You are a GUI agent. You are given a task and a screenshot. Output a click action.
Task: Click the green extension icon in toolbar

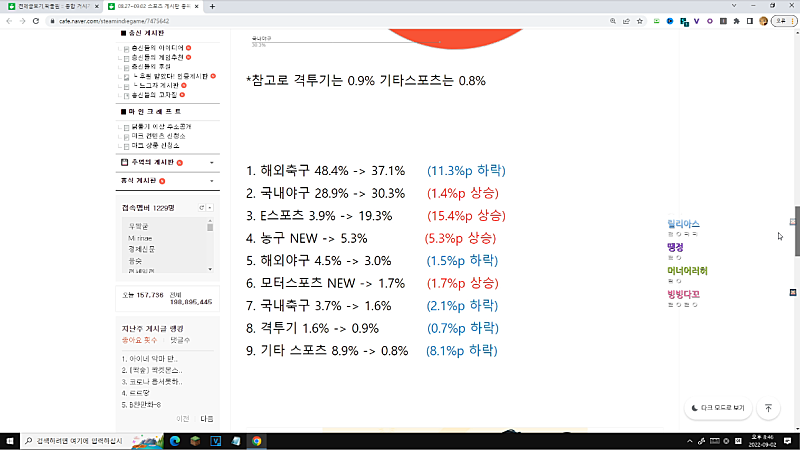[657, 21]
